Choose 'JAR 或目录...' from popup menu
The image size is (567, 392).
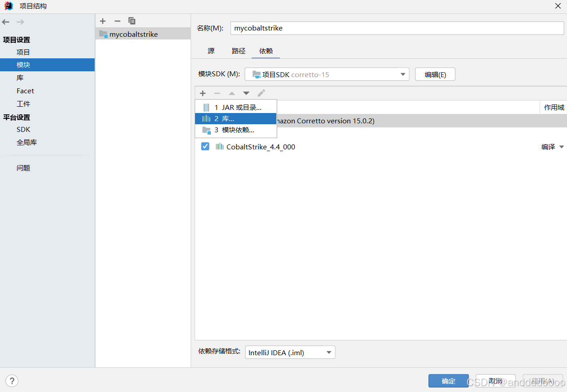click(x=236, y=107)
